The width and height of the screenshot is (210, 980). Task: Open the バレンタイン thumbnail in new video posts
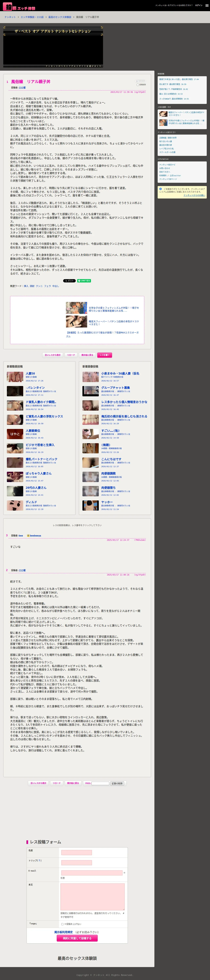coord(15,391)
